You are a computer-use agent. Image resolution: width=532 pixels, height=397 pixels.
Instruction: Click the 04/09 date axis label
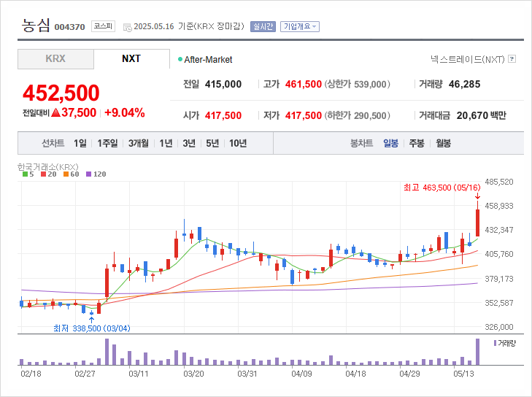click(301, 374)
